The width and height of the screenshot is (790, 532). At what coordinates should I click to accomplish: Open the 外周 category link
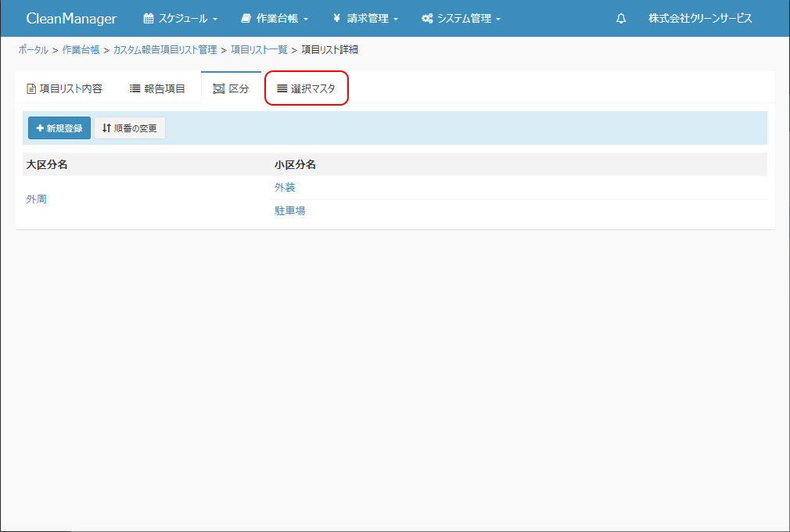click(36, 199)
